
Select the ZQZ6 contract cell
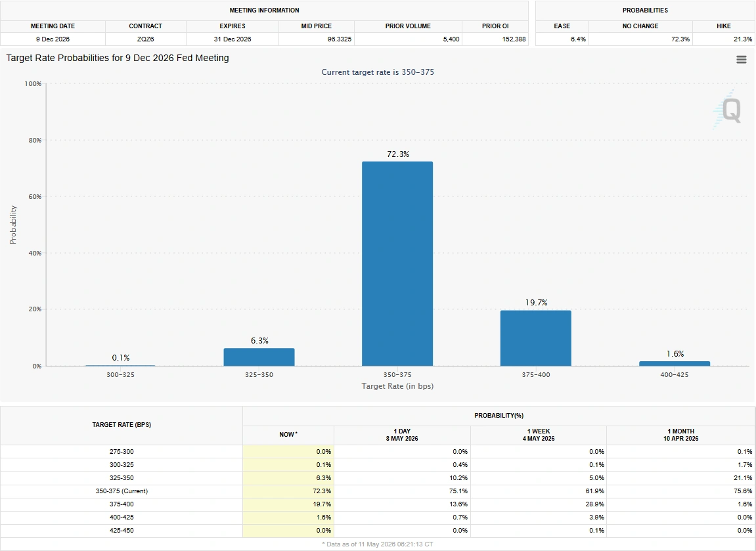point(146,39)
